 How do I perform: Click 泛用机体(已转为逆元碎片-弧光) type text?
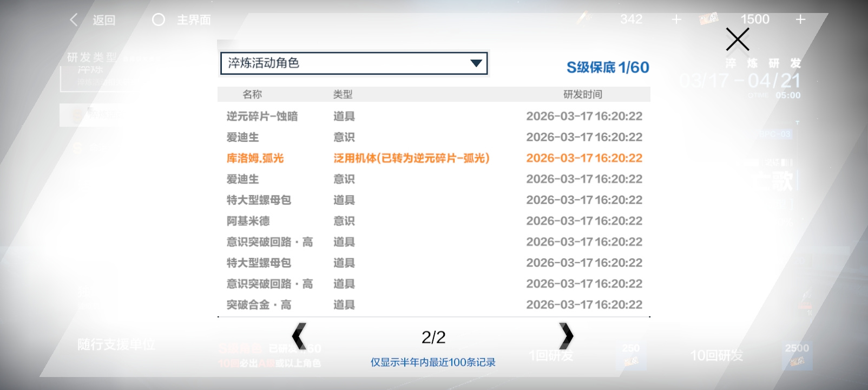[x=411, y=158]
